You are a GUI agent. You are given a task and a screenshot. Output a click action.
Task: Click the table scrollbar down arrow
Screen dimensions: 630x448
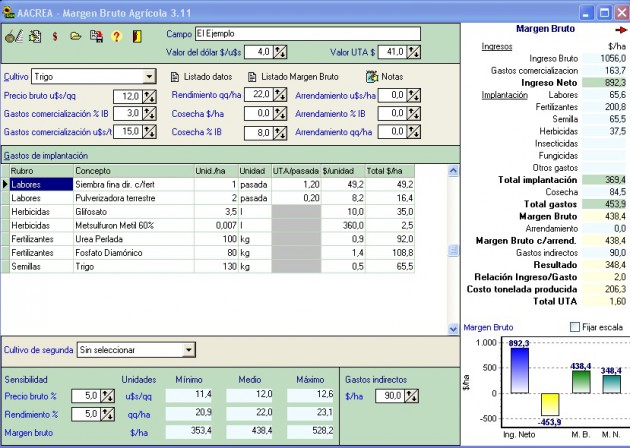[453, 329]
